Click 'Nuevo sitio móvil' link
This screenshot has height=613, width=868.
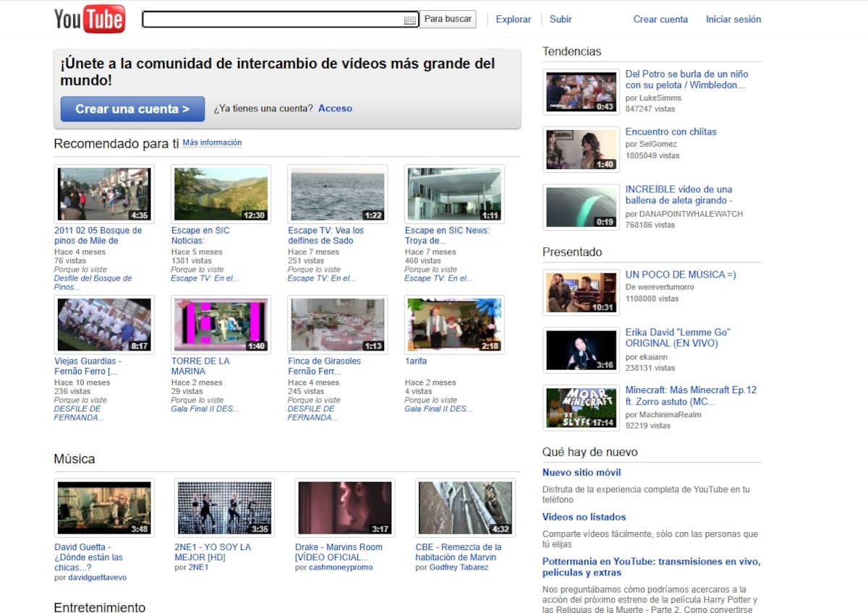click(582, 473)
